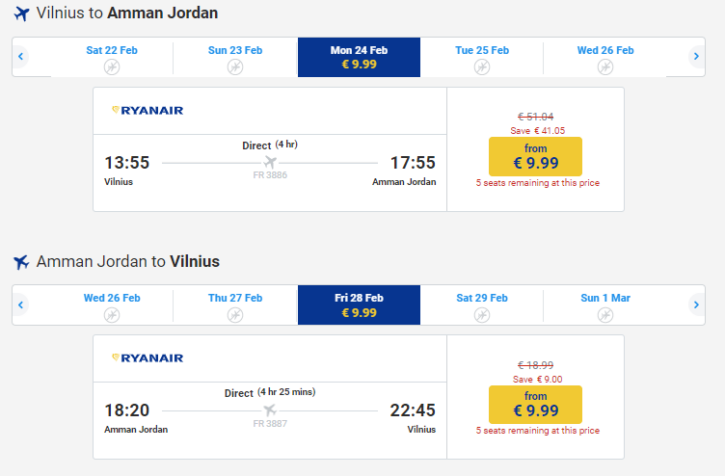
Task: Select Fri 28 Feb return tab
Action: coord(359,305)
